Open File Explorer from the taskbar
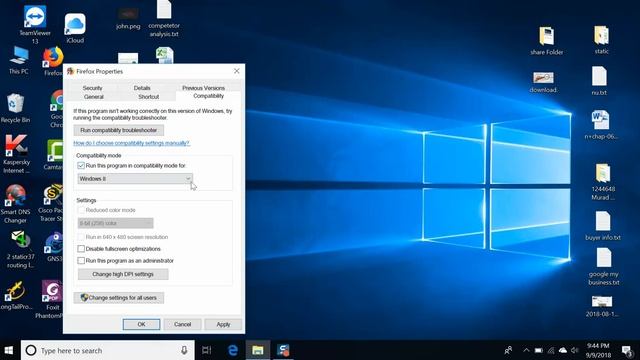 tap(258, 350)
